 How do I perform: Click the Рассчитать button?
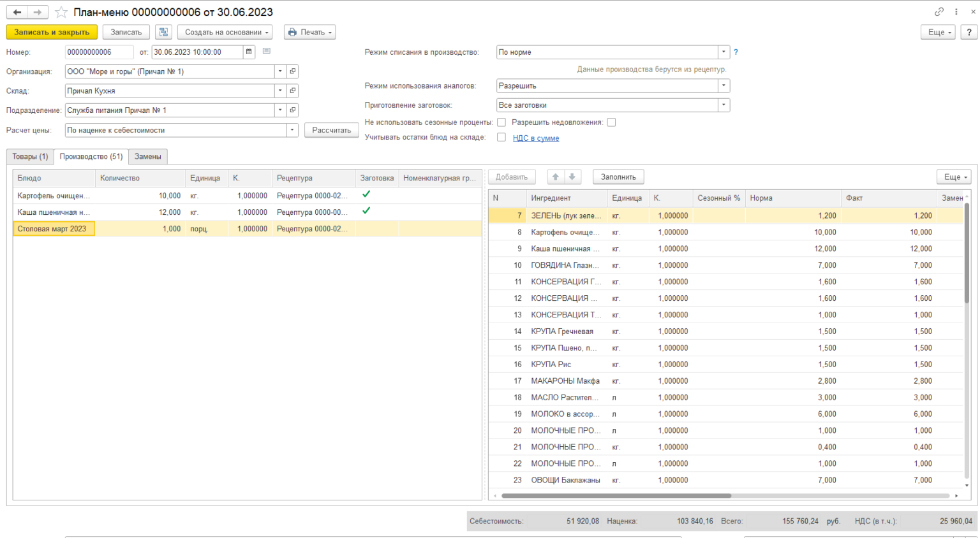[332, 130]
